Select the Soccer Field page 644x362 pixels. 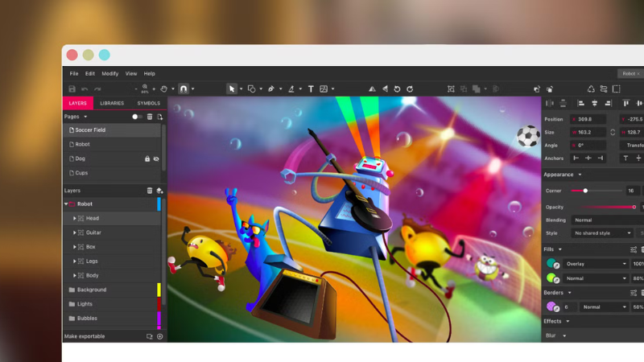[x=90, y=130]
